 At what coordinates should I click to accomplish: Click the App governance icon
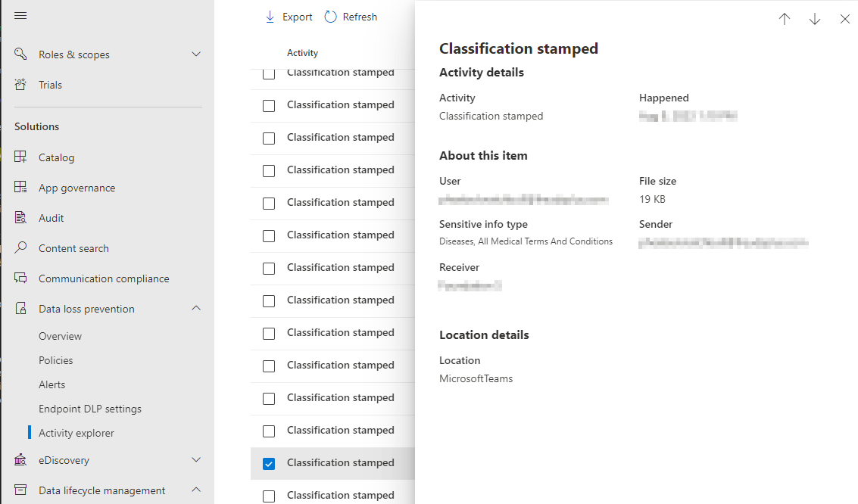tap(20, 188)
